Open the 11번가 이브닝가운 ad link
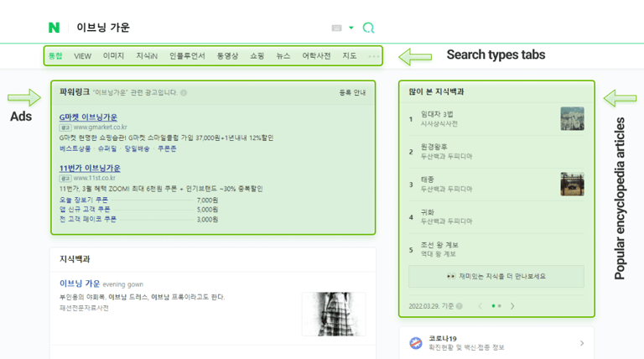Image resolution: width=644 pixels, height=359 pixels. tap(90, 168)
